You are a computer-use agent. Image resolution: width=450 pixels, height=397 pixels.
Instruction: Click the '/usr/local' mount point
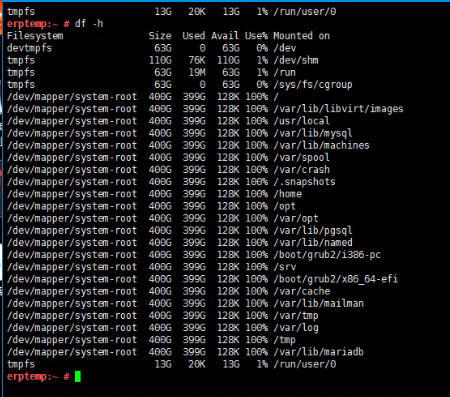point(301,121)
